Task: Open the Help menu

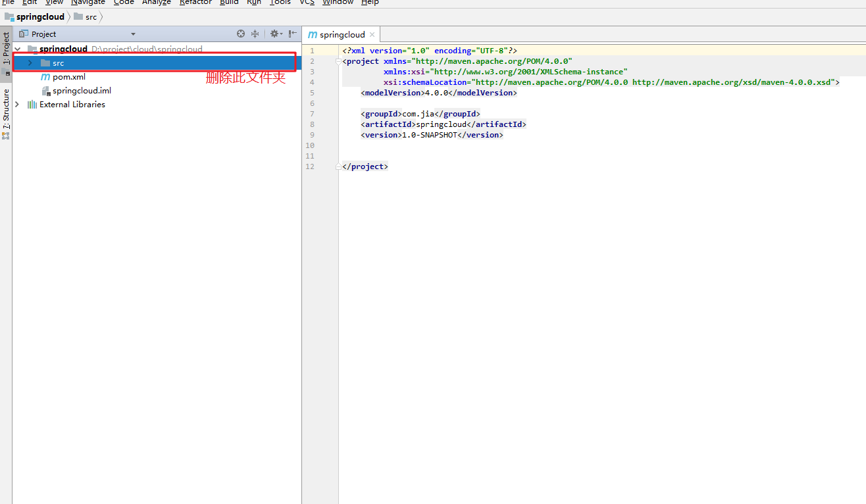Action: [370, 3]
